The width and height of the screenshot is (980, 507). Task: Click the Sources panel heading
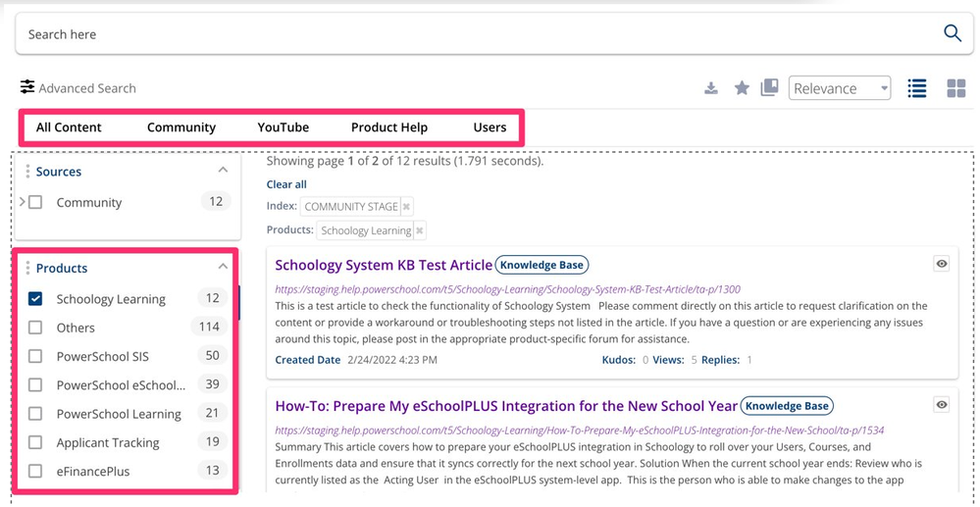[59, 172]
